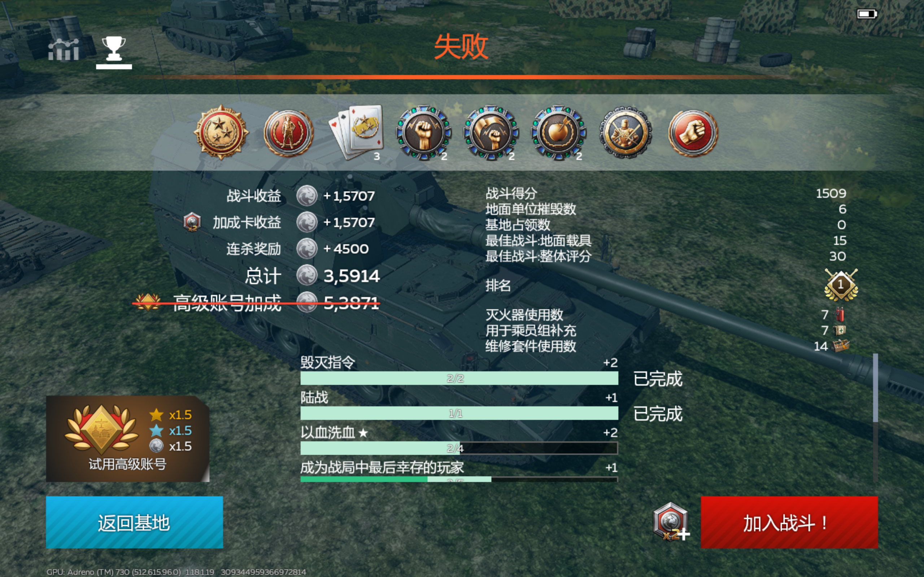The width and height of the screenshot is (924, 577).
Task: Open the playing cards award
Action: [x=356, y=132]
